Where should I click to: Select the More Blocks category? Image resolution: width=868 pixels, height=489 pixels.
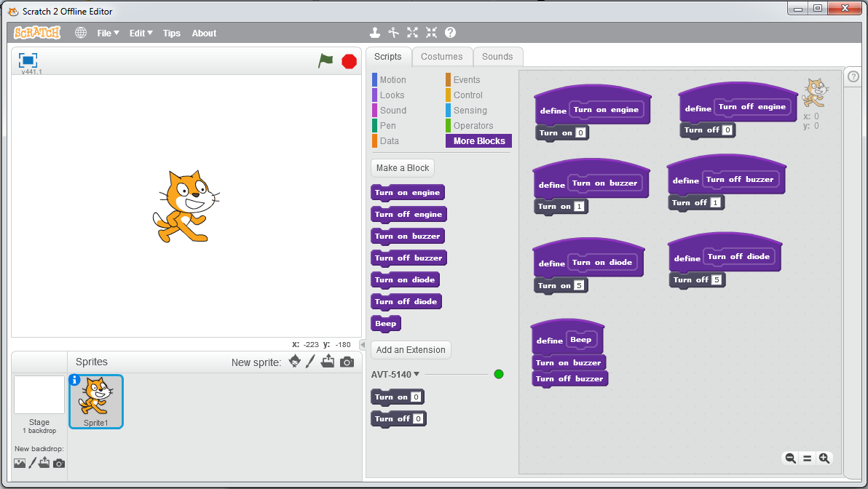[x=479, y=141]
